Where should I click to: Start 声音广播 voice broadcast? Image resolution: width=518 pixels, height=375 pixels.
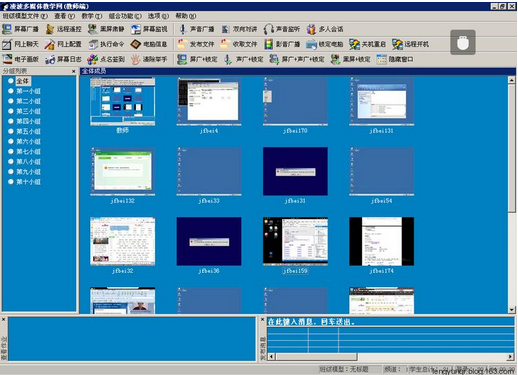click(196, 29)
